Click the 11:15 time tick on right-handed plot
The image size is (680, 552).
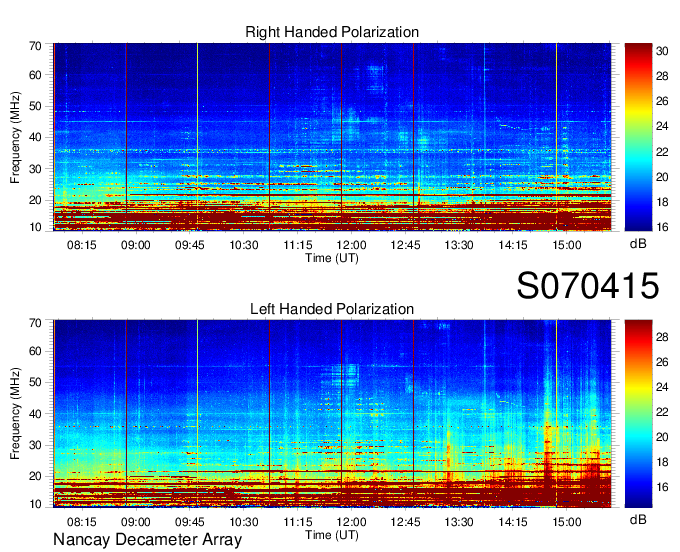298,245
